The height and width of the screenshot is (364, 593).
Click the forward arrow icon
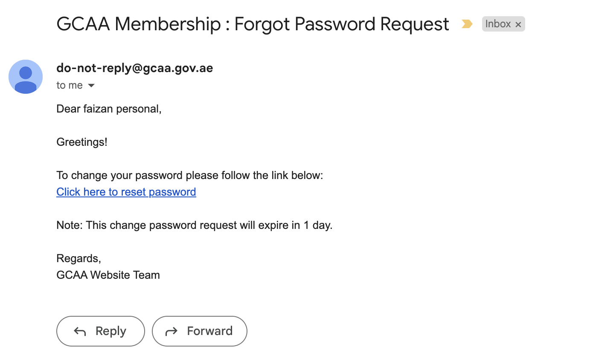pos(171,331)
